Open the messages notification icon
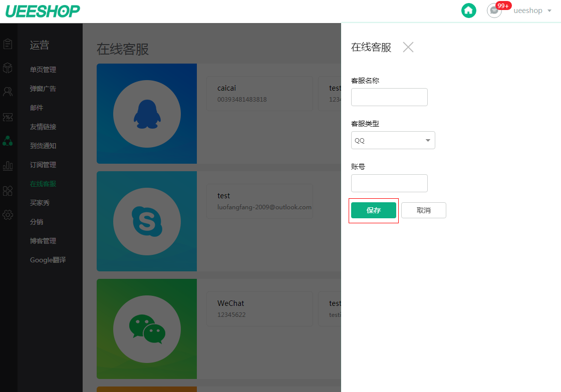The width and height of the screenshot is (561, 392). (x=494, y=11)
